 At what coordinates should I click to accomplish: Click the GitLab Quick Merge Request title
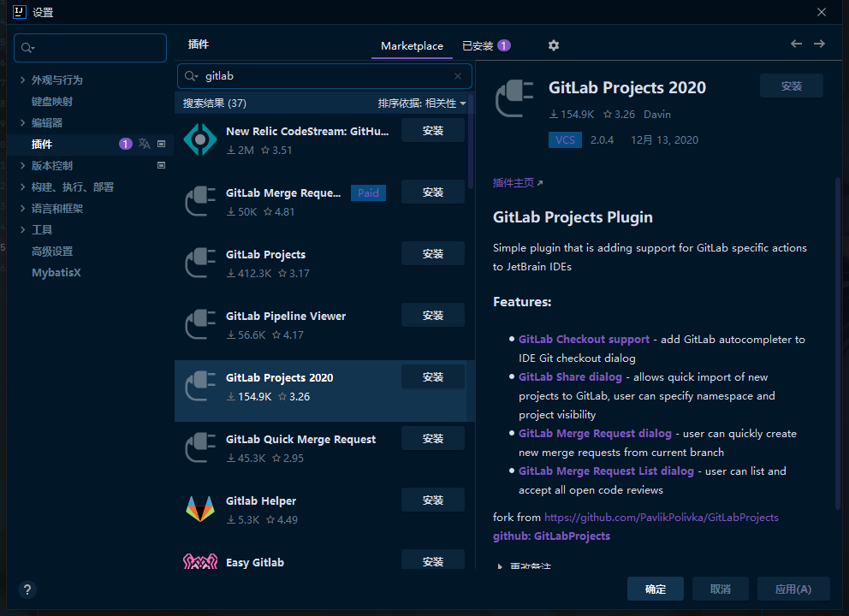[300, 440]
